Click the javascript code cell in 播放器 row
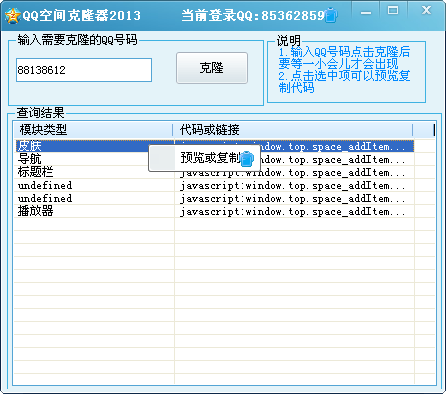 (x=293, y=211)
